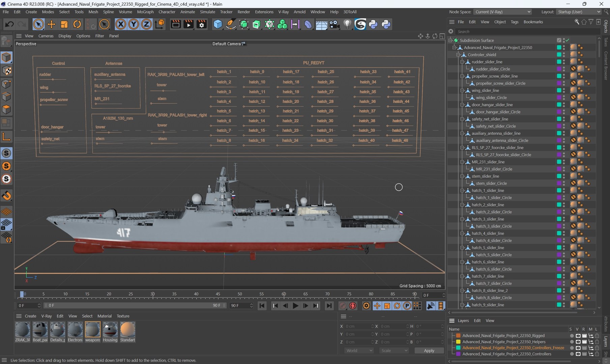Open the viewport Filter menu
610x364 pixels.
pyautogui.click(x=99, y=36)
